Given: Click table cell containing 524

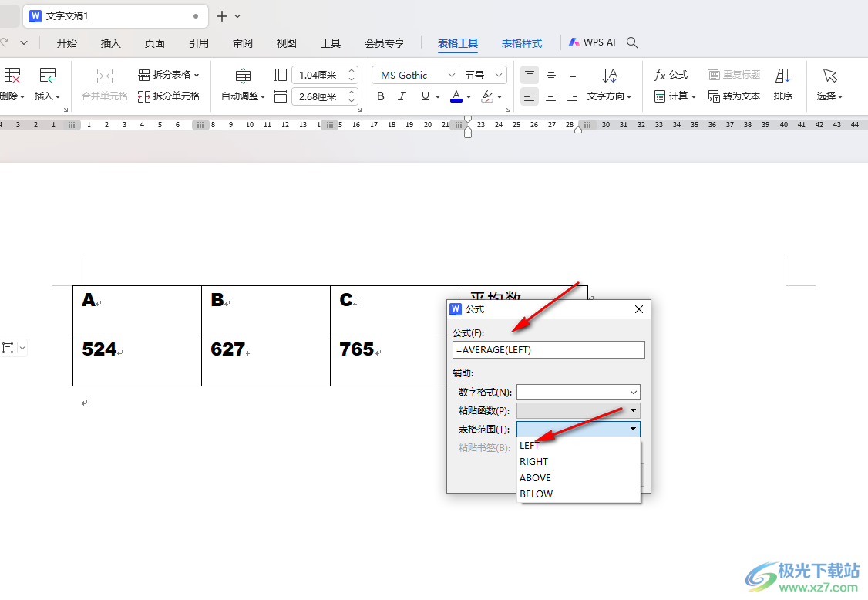Looking at the screenshot, I should 137,360.
